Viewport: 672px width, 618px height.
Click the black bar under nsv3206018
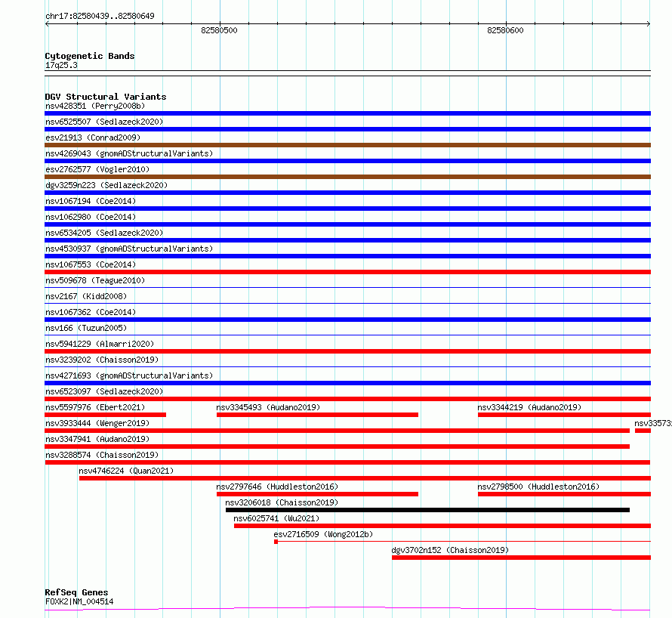pos(427,510)
